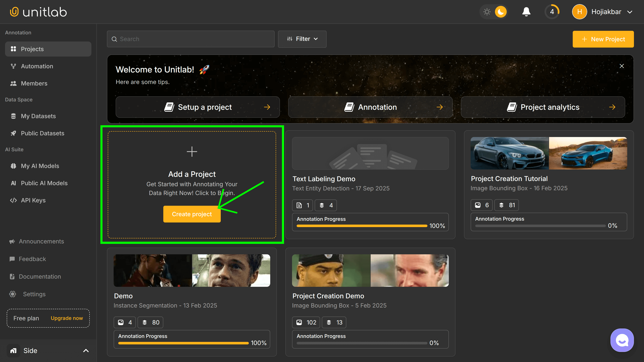This screenshot has width=644, height=362.
Task: Select Projects in the sidebar
Action: coord(32,49)
